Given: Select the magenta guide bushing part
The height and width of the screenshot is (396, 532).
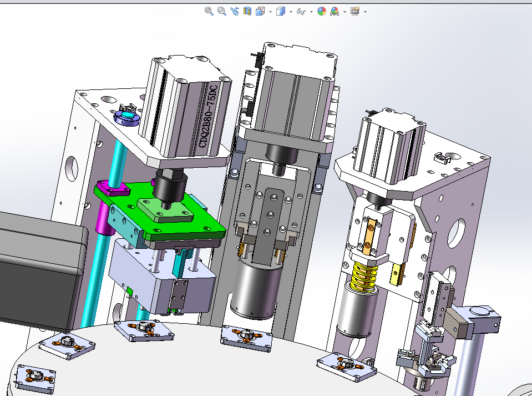Looking at the screenshot, I should tap(105, 217).
